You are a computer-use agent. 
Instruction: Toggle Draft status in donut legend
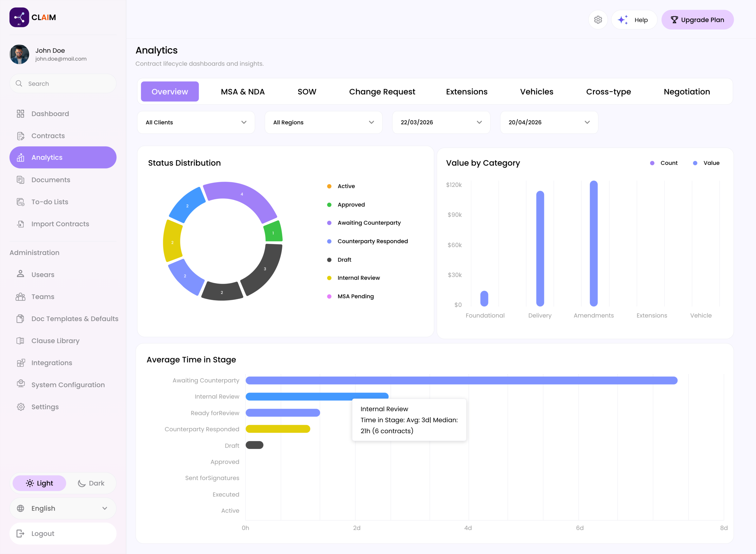click(339, 259)
